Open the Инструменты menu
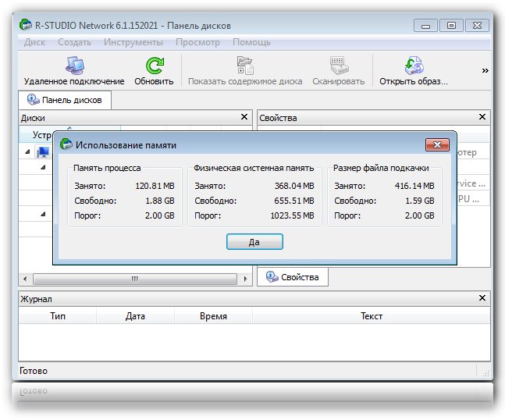The width and height of the screenshot is (505, 420). 133,42
